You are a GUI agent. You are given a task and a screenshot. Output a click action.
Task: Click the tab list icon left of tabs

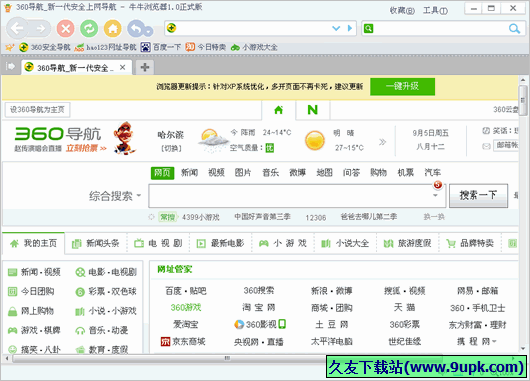coord(10,67)
